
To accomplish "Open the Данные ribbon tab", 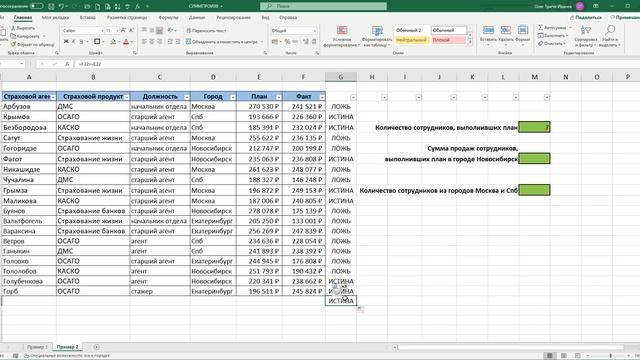I will tap(197, 18).
